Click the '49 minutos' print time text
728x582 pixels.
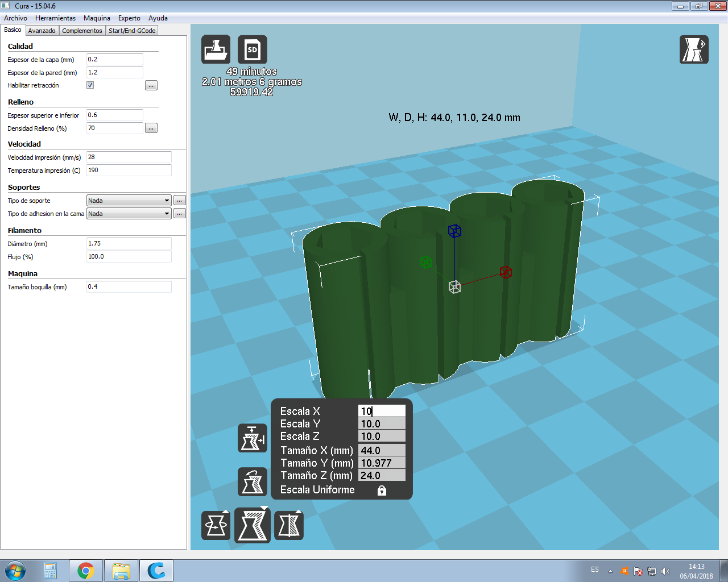[252, 72]
